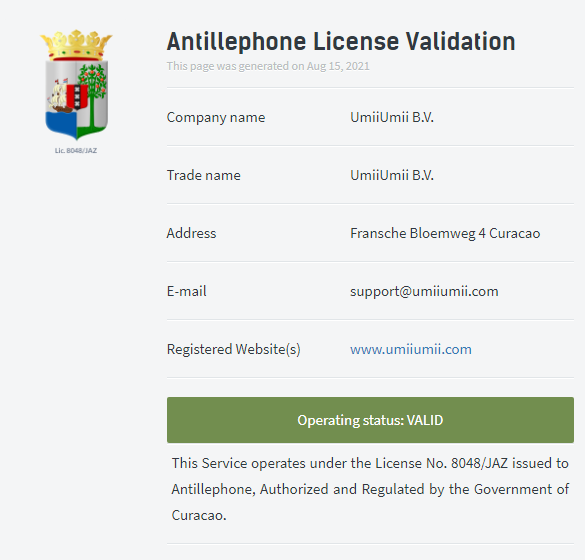
Task: Open the www.umiiumii.com website link
Action: (x=411, y=349)
